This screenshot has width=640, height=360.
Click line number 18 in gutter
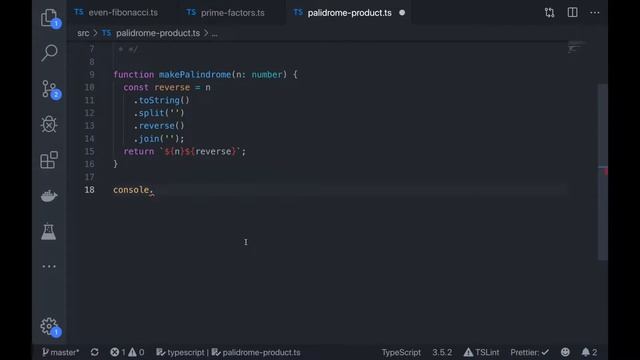[x=89, y=190]
